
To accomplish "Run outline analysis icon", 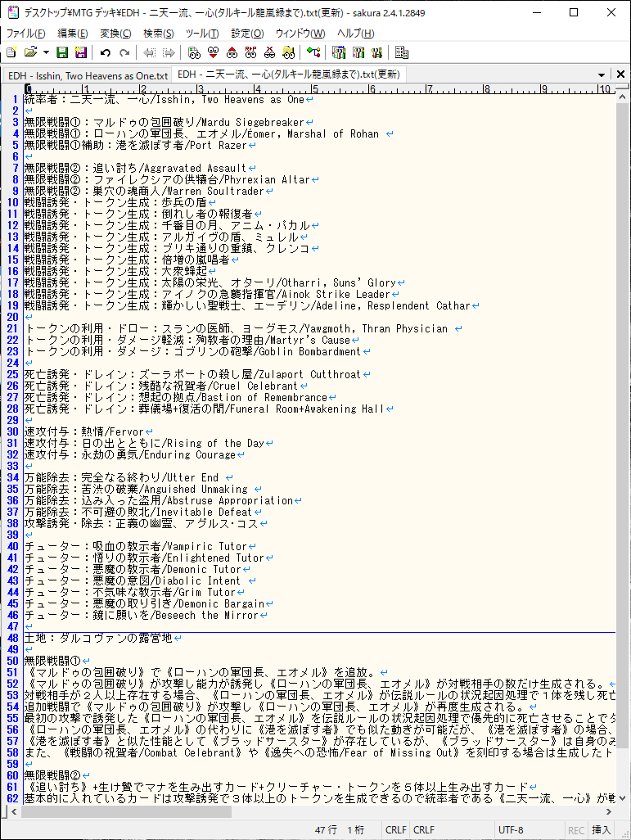I will (x=313, y=52).
